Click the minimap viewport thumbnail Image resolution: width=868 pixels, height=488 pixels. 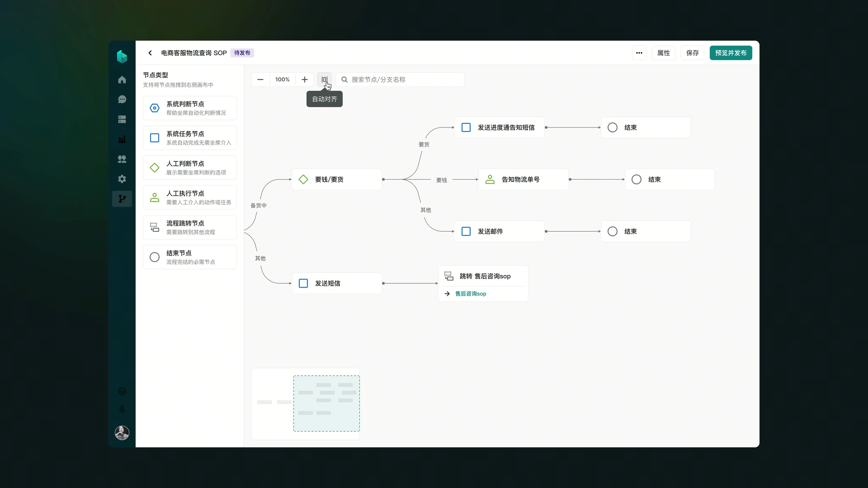(326, 403)
